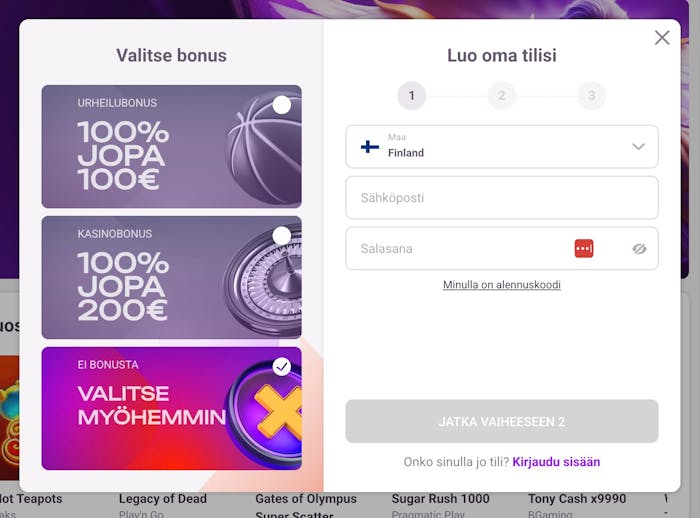Click Minulla on alennuskoodi link
The image size is (700, 518).
[502, 284]
